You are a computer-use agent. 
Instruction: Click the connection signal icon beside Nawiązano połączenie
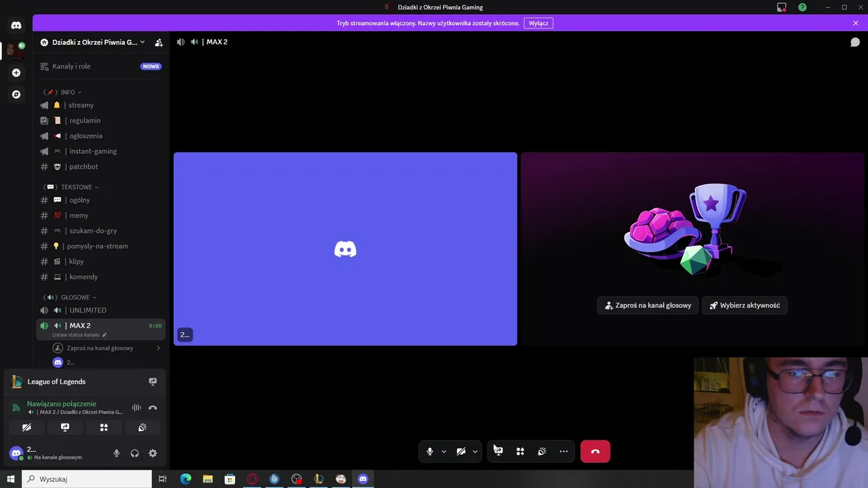click(x=16, y=407)
